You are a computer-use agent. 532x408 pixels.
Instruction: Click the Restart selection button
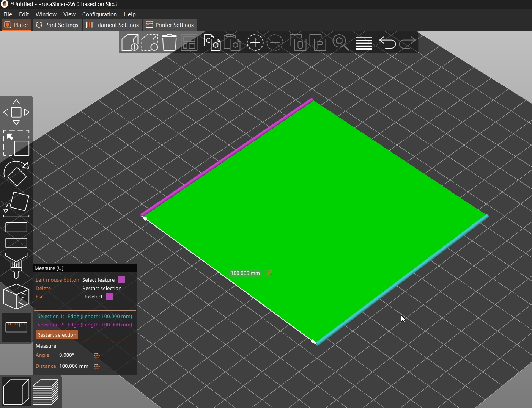click(x=57, y=335)
